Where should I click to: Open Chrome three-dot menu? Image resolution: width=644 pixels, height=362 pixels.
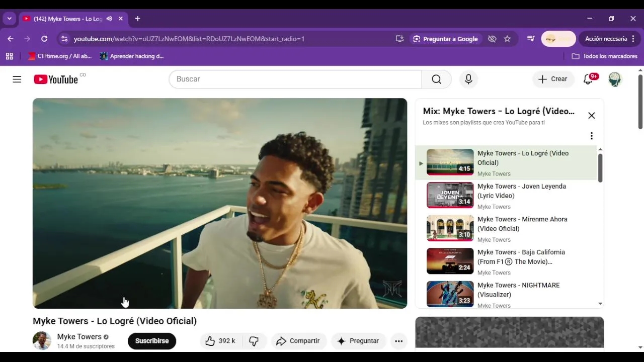(x=633, y=39)
